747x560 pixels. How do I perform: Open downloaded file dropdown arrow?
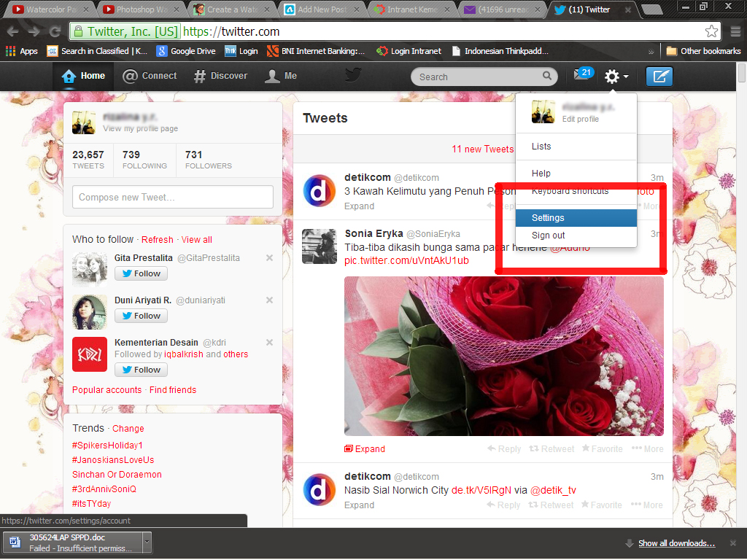coord(147,542)
